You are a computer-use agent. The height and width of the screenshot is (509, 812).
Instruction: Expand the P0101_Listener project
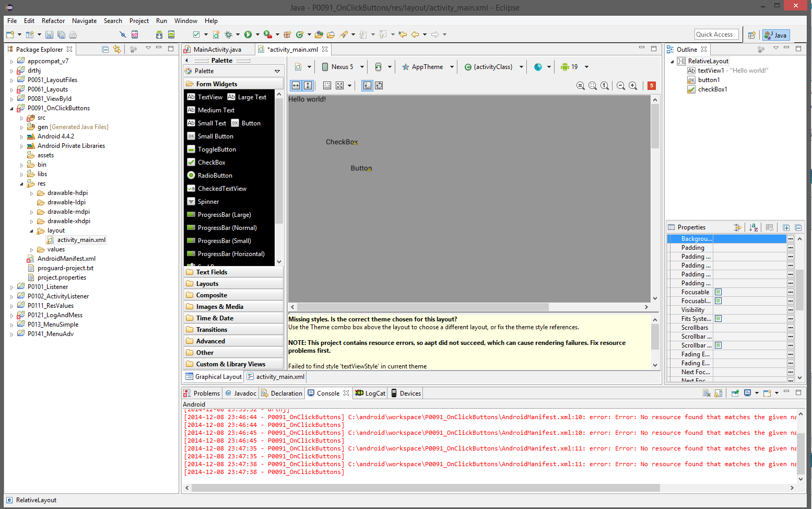[x=12, y=287]
